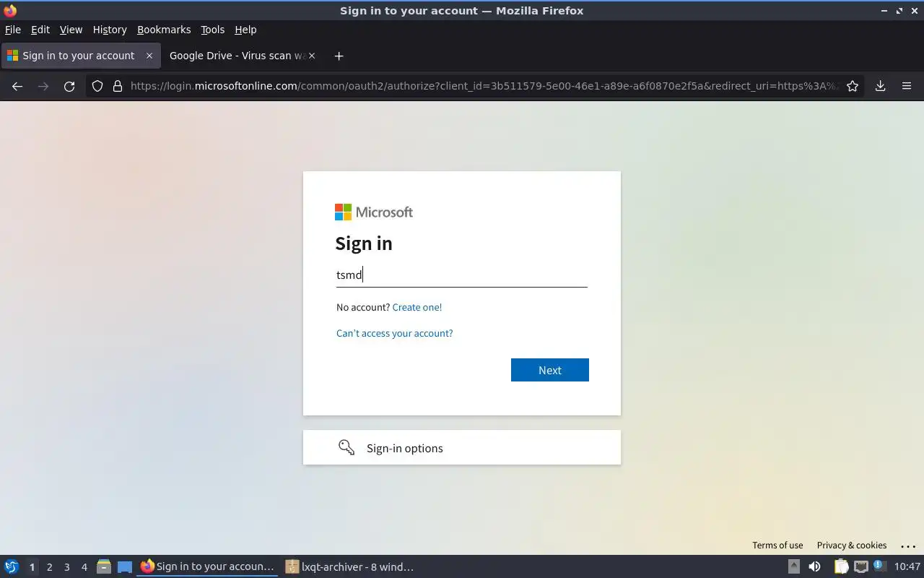The height and width of the screenshot is (578, 924).
Task: Open the three-dots footer more options
Action: pyautogui.click(x=908, y=545)
